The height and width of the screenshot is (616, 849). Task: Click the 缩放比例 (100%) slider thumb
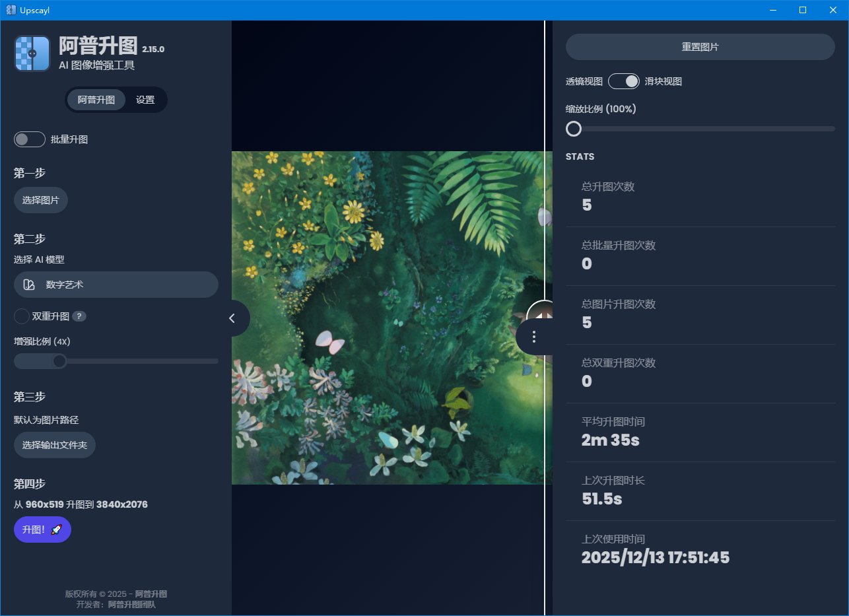(x=574, y=129)
